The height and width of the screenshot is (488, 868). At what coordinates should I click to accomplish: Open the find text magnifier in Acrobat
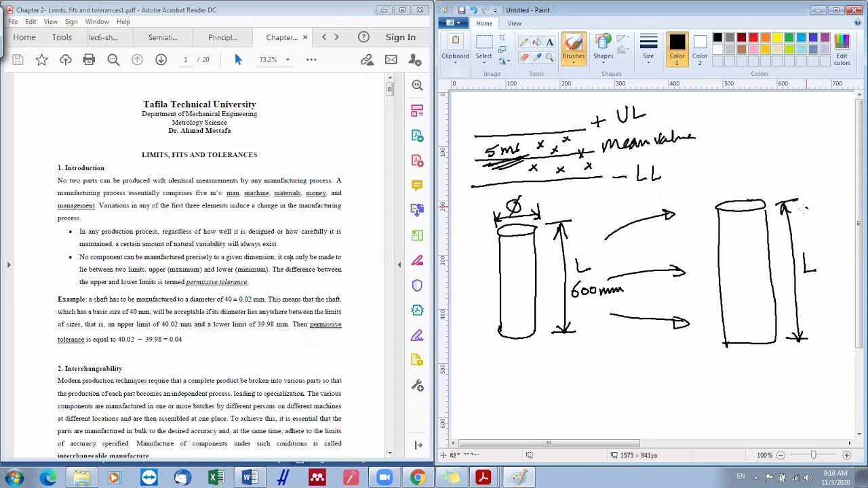(113, 60)
